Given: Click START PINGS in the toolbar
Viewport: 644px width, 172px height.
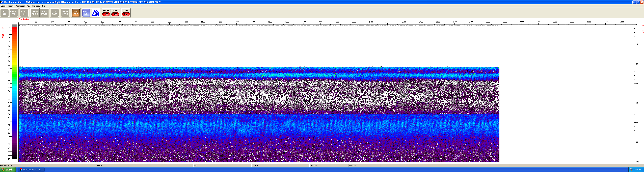Looking at the screenshot, I should pyautogui.click(x=35, y=13).
